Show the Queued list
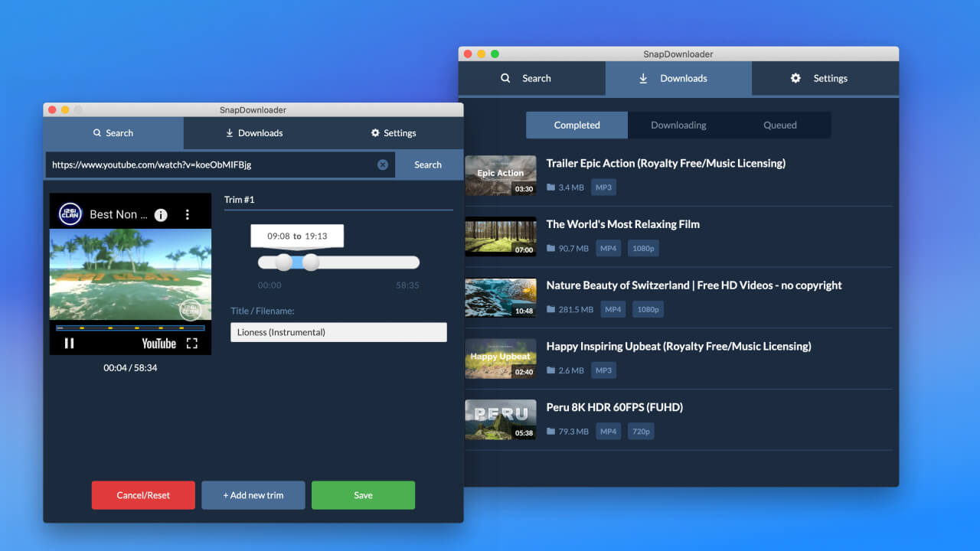 (780, 125)
